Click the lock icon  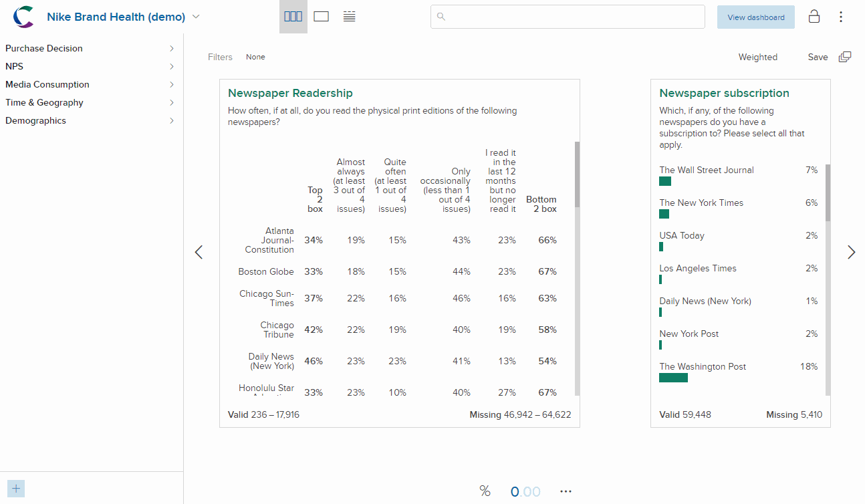(814, 17)
